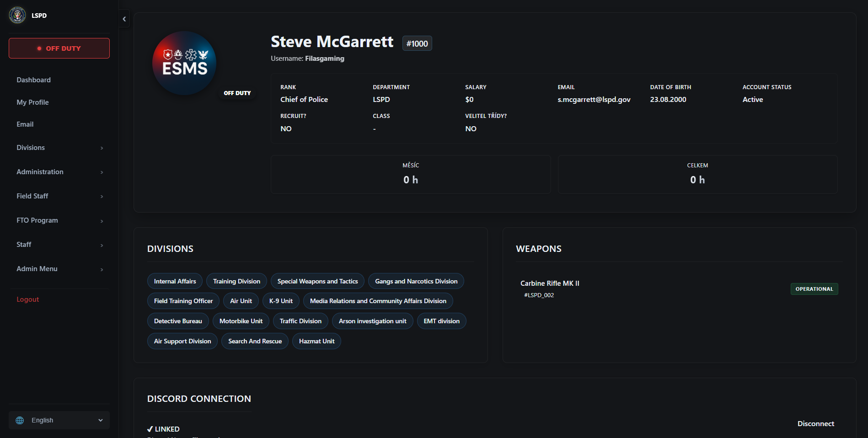Expand the Divisions submenu chevron
The height and width of the screenshot is (438, 868).
click(x=102, y=148)
